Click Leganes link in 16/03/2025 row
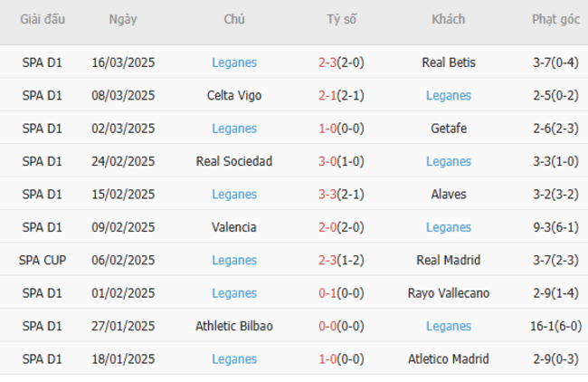Viewport: 588px width, 382px height. (234, 62)
